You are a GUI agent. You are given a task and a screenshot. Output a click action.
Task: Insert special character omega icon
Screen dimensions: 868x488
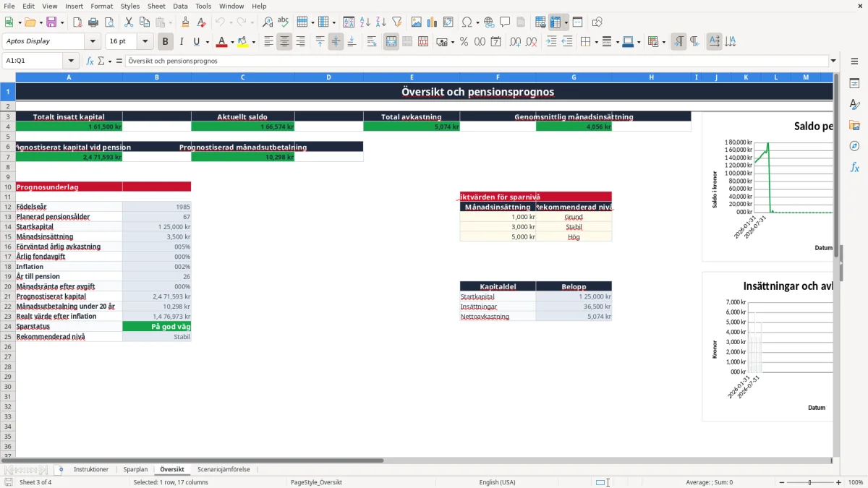(x=466, y=22)
